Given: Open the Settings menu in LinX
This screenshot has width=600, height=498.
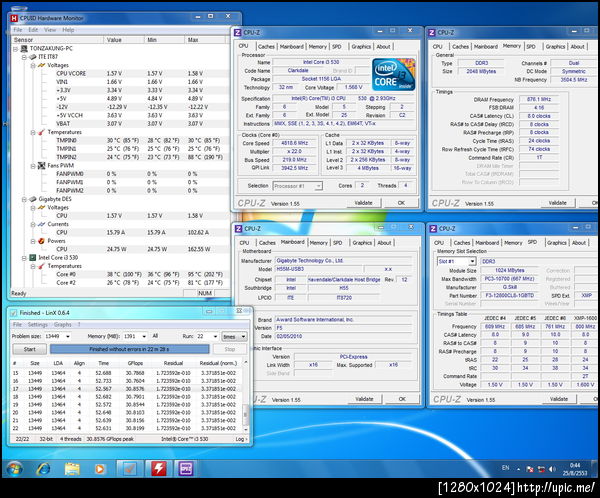Looking at the screenshot, I should click(37, 324).
